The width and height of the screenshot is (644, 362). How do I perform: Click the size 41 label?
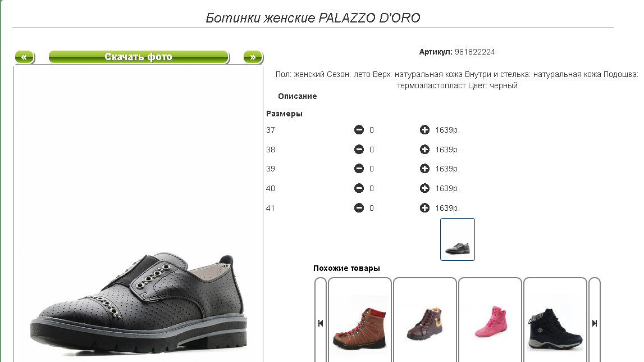[x=270, y=208]
